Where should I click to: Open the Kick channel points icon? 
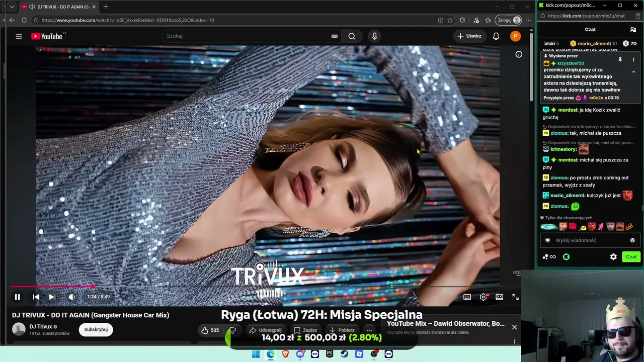[x=549, y=257]
